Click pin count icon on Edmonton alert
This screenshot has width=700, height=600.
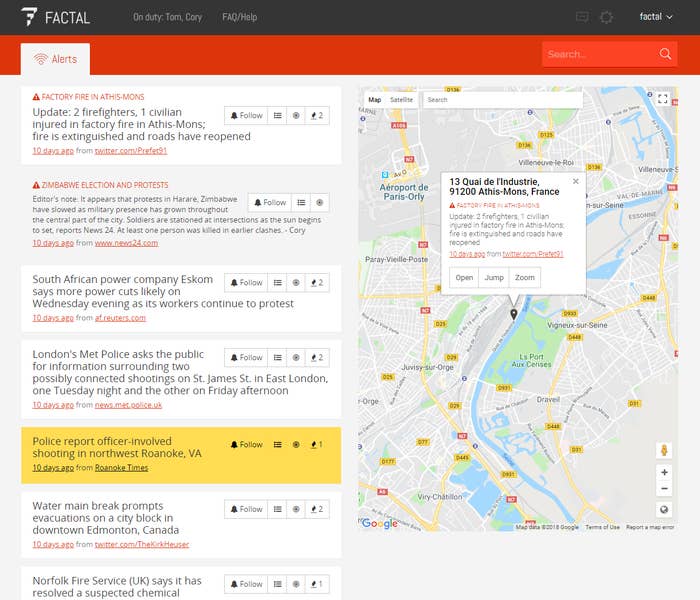click(x=317, y=509)
